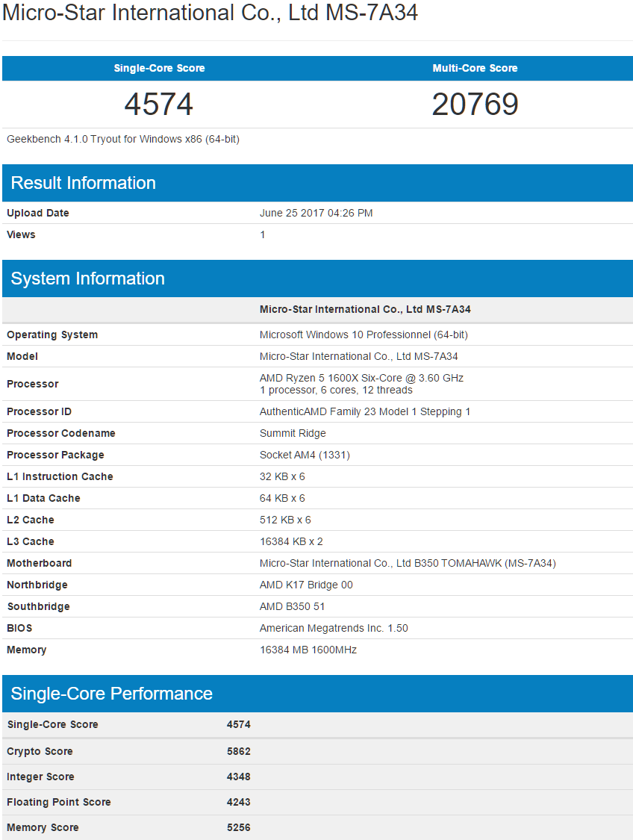This screenshot has width=633, height=840.
Task: Click the L3 Cache 16384 KB value
Action: 291,541
